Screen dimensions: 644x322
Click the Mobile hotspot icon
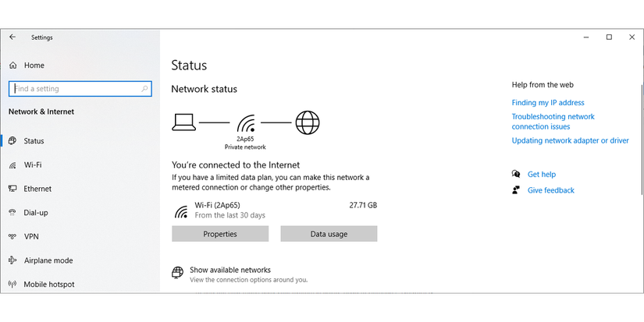[x=12, y=285]
